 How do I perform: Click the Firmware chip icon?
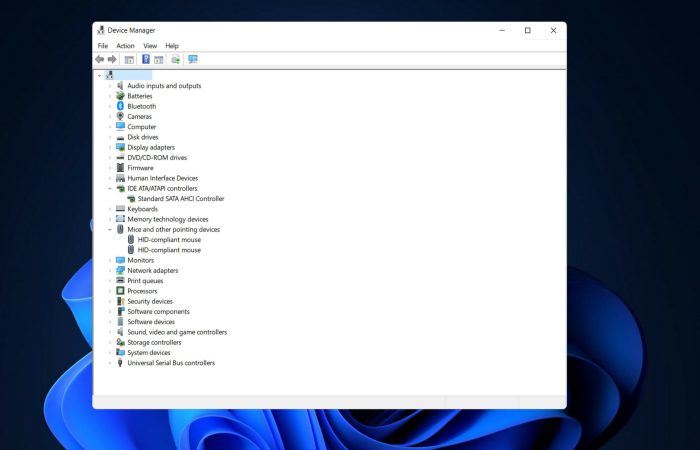click(120, 167)
